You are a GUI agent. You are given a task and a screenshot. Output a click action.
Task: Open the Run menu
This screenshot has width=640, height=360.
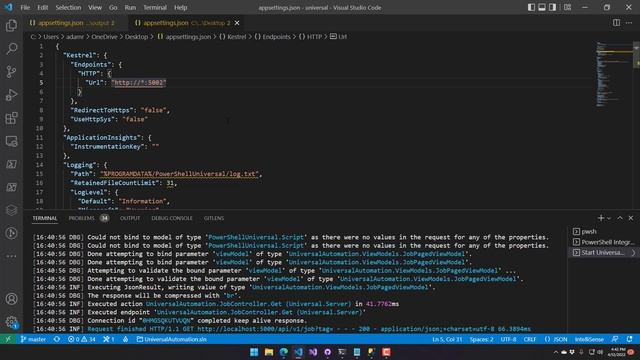(x=130, y=7)
